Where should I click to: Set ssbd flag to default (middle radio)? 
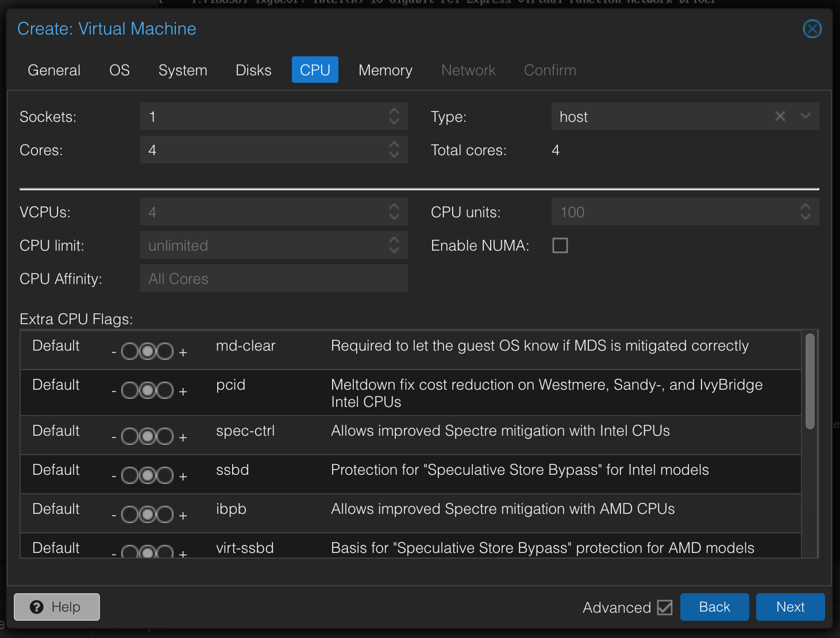(148, 475)
